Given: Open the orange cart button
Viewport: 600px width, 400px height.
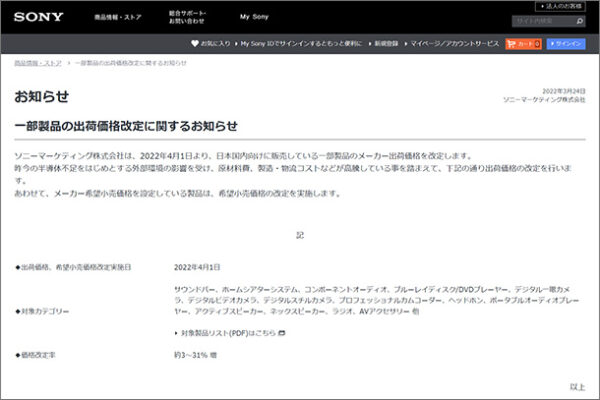Looking at the screenshot, I should pos(523,44).
